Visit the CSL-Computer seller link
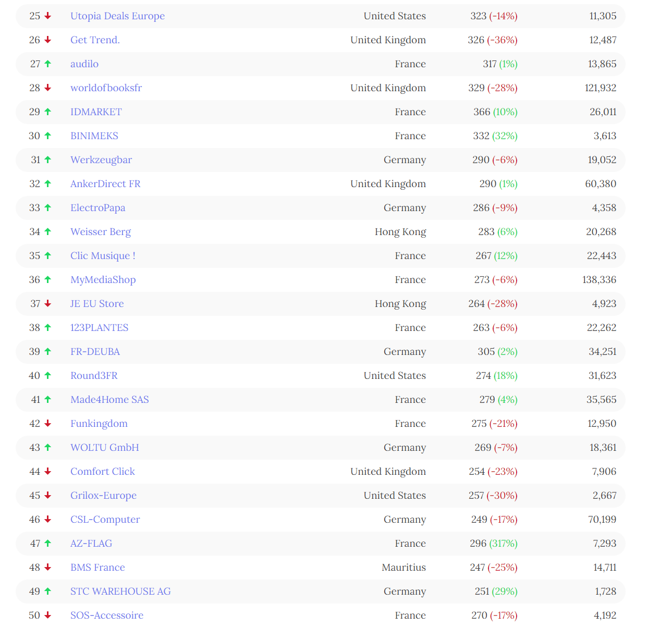Viewport: 672px width, 627px height. coord(105,520)
